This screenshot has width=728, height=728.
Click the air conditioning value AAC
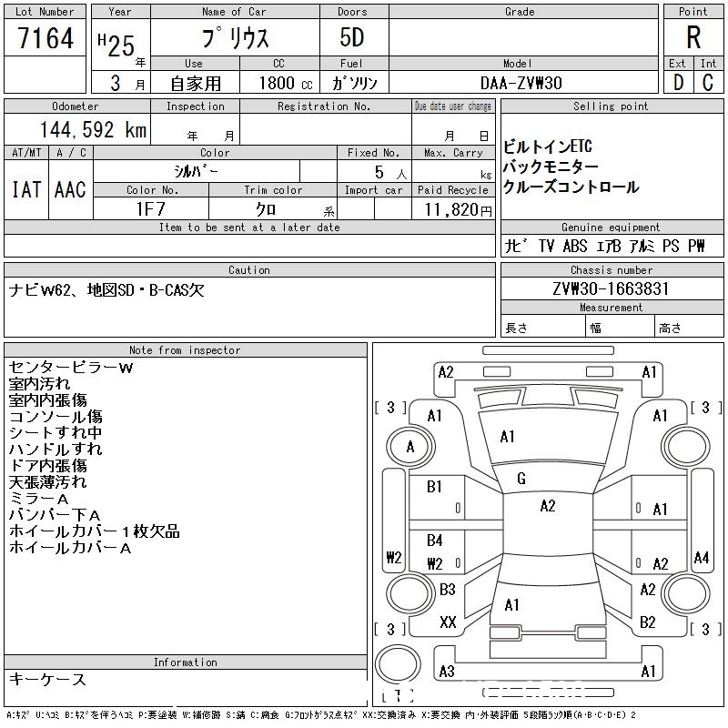pos(70,189)
